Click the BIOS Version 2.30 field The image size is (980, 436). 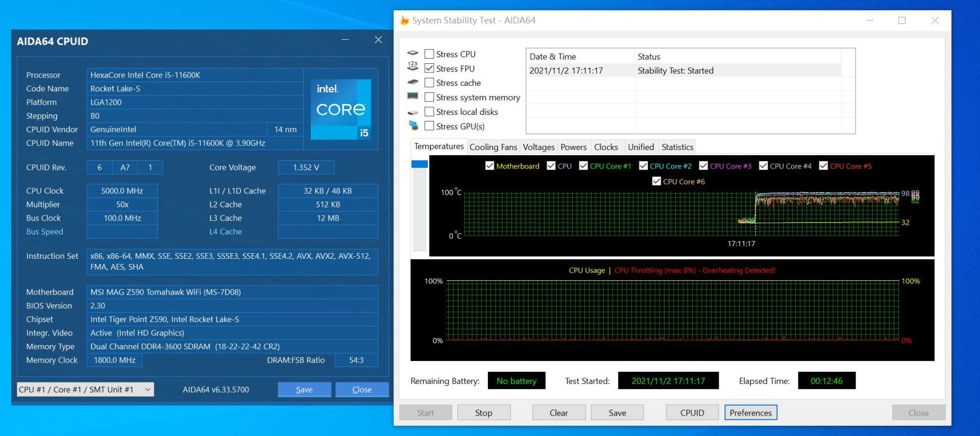coord(232,306)
